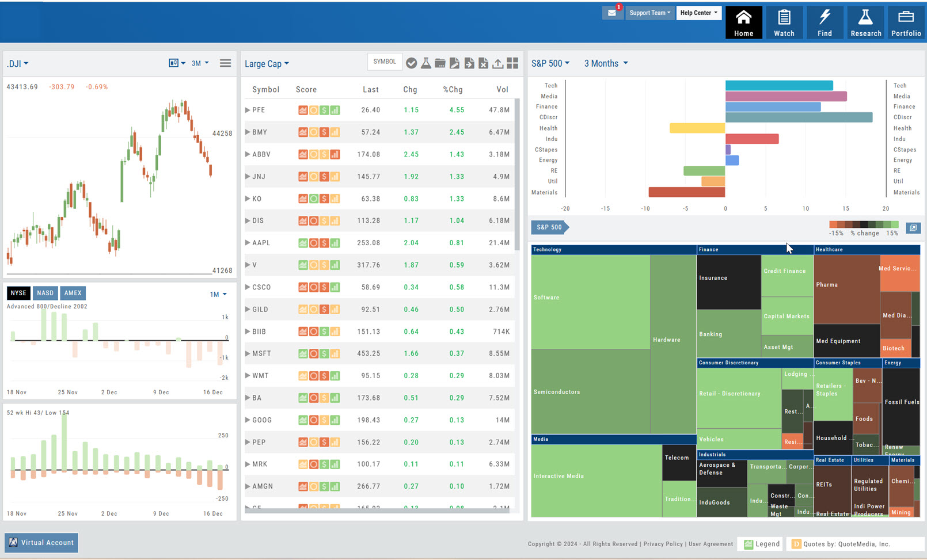Select the NYSE exchange toggle

pos(18,293)
